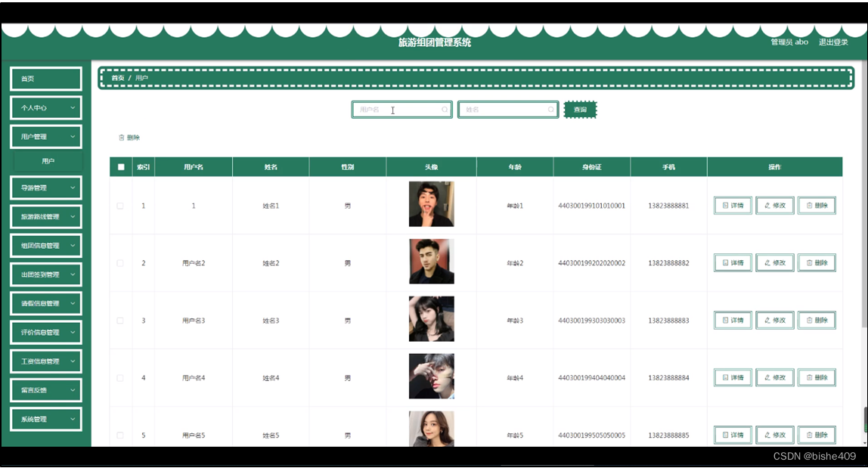This screenshot has width=868, height=468.
Task: Go to 首页 in sidebar
Action: pos(46,79)
